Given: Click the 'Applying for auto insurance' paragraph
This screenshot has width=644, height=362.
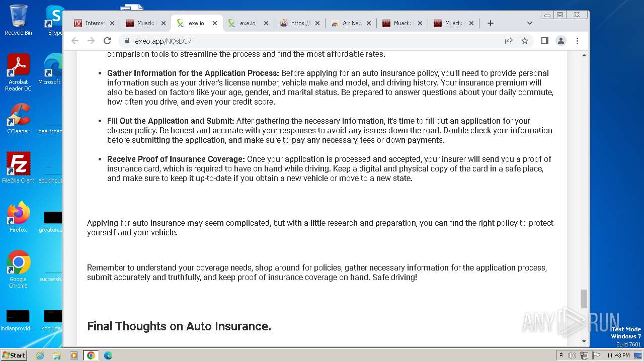Looking at the screenshot, I should 320,228.
